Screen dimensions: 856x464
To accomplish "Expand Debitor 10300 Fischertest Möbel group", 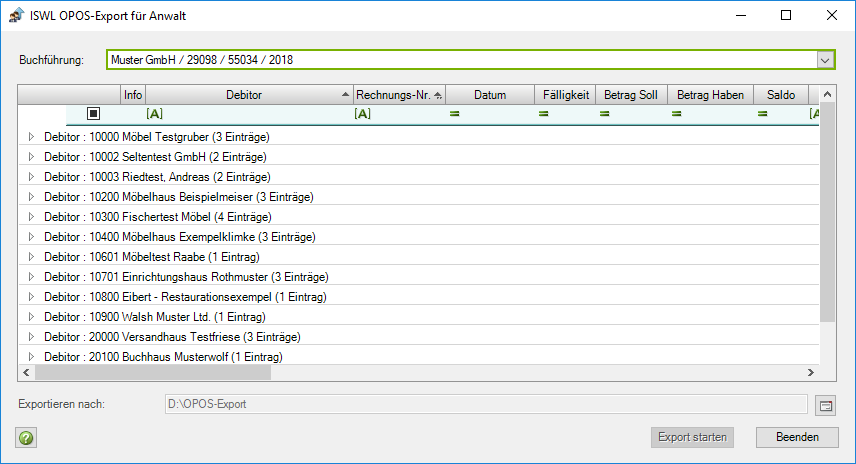I will 31,217.
